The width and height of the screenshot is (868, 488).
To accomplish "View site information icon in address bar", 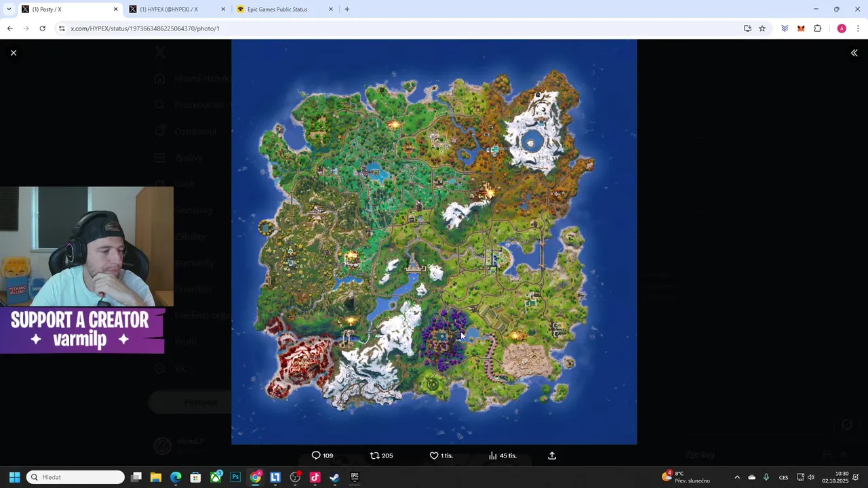I will pos(62,28).
